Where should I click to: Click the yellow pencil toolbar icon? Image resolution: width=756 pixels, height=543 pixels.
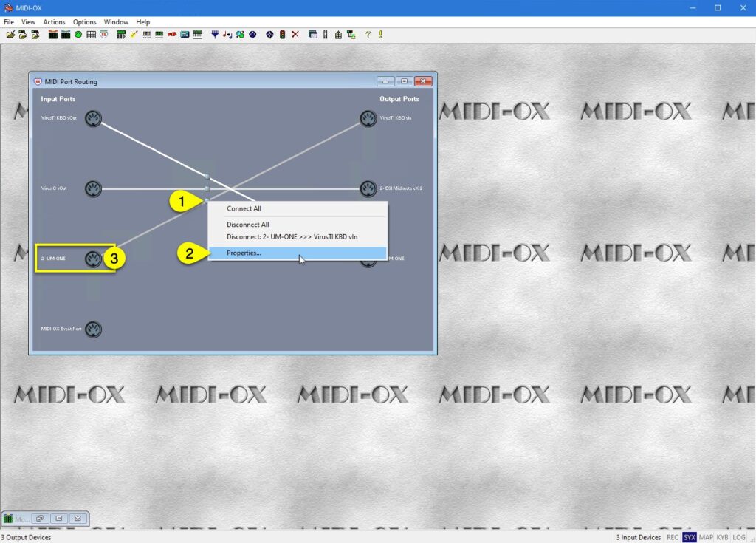click(133, 34)
